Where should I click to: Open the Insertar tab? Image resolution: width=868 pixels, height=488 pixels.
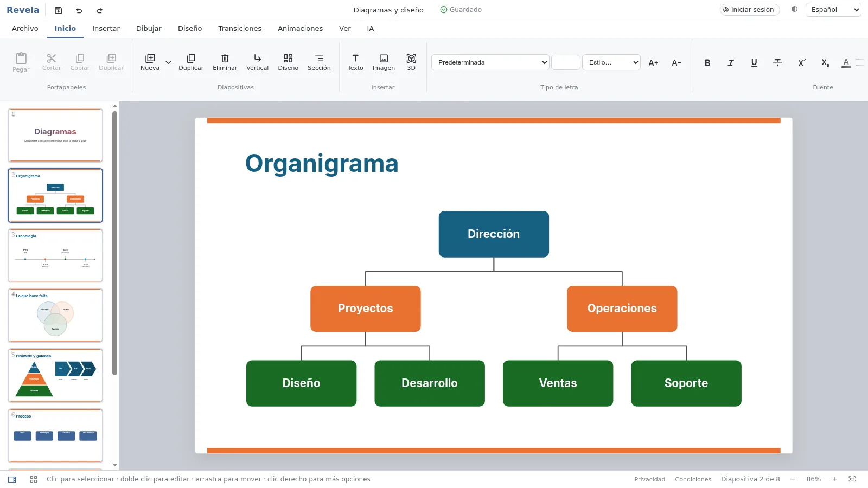click(106, 29)
